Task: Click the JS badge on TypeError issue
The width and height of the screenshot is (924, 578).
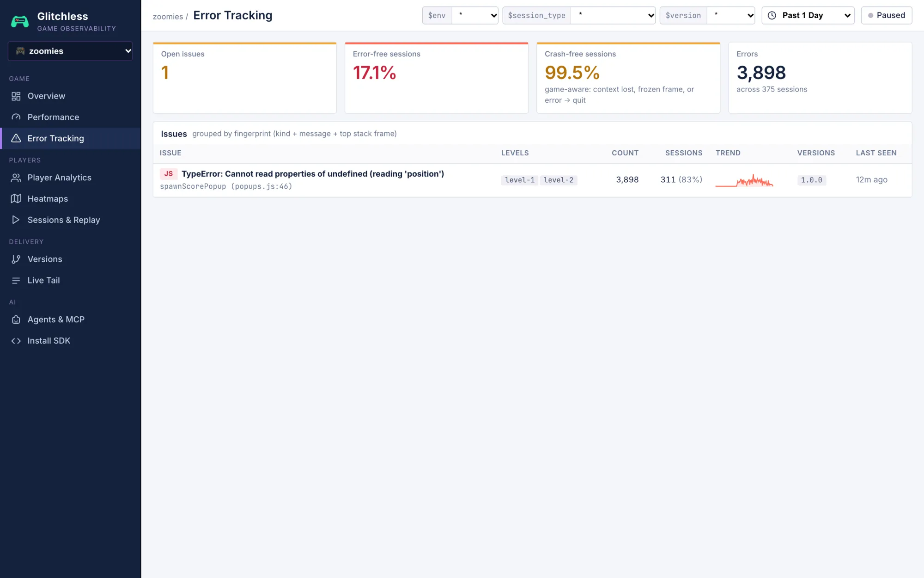Action: point(169,174)
